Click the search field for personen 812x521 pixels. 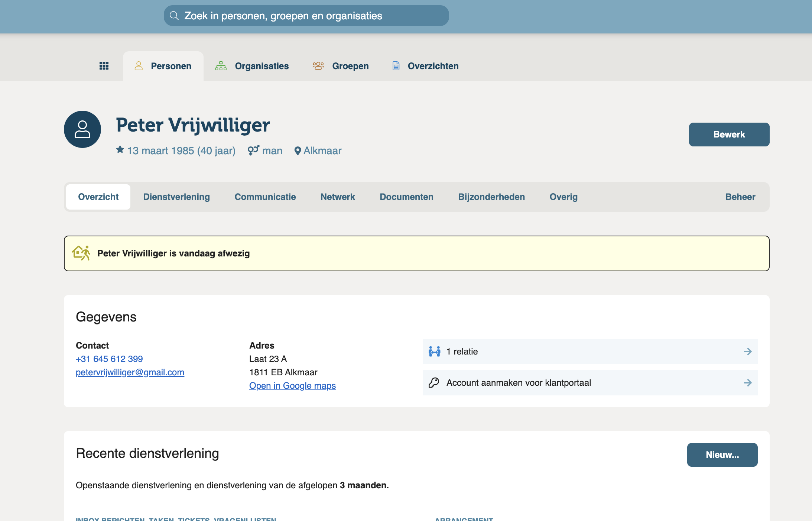coord(306,16)
